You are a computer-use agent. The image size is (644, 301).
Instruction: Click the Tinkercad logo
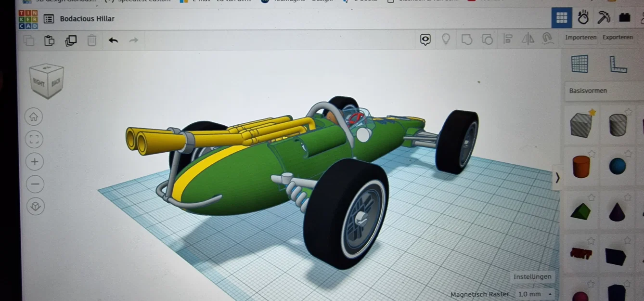click(x=28, y=19)
